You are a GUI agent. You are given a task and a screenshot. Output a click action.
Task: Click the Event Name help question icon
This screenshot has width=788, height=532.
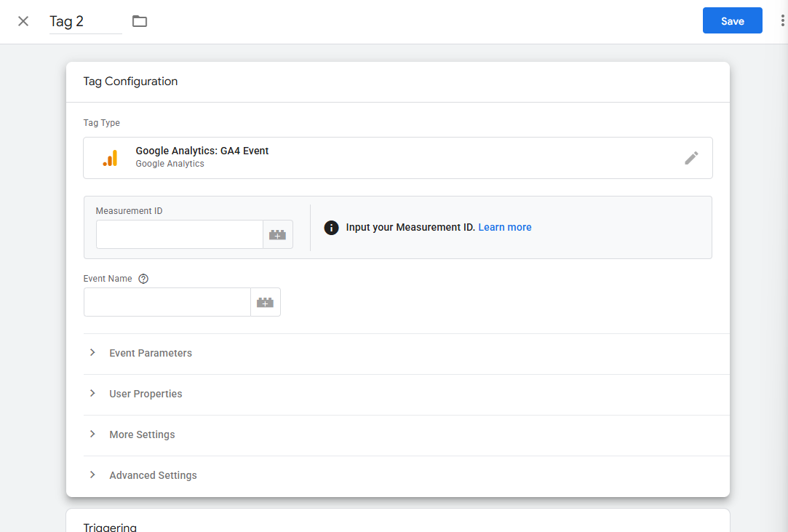[x=143, y=279]
